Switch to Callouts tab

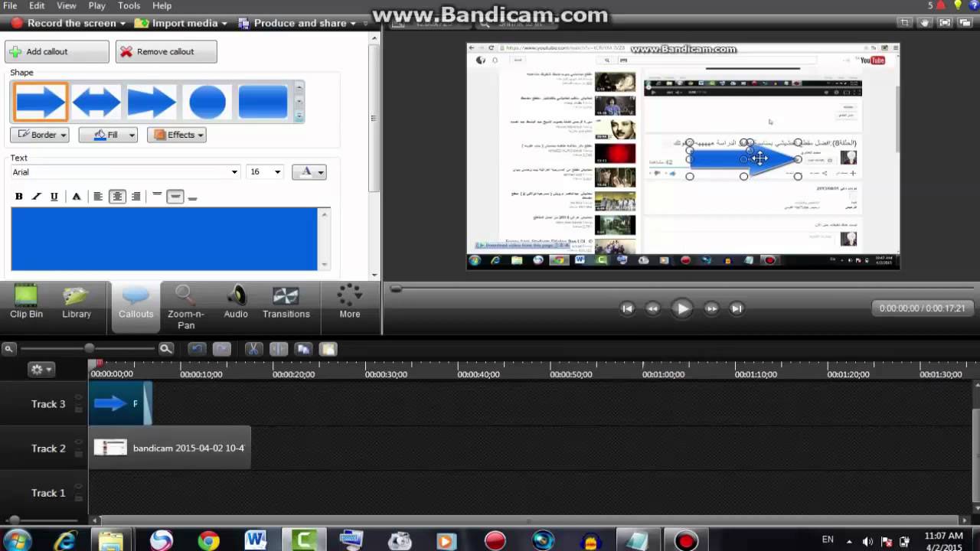click(x=136, y=306)
